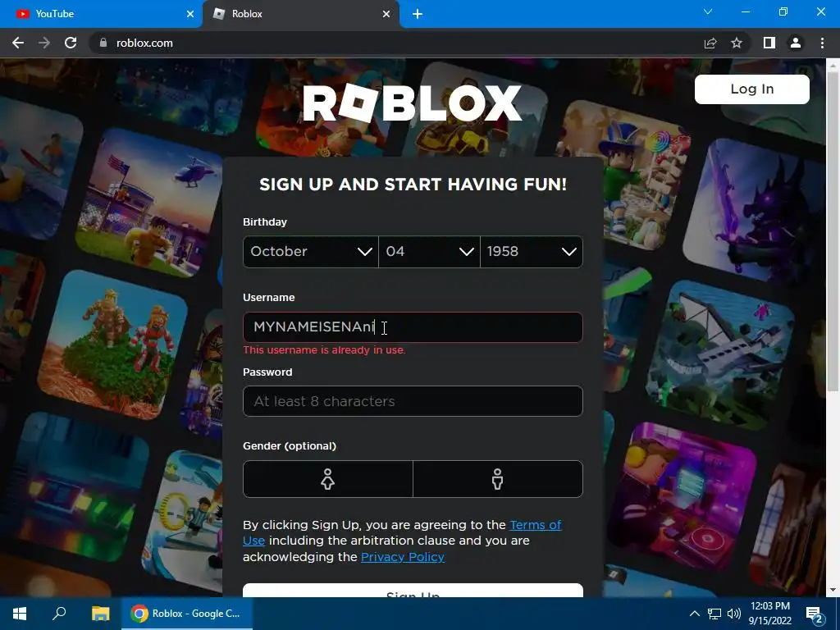Click the page vertical scrollbar
Viewport: 840px width, 630px height.
[833, 231]
